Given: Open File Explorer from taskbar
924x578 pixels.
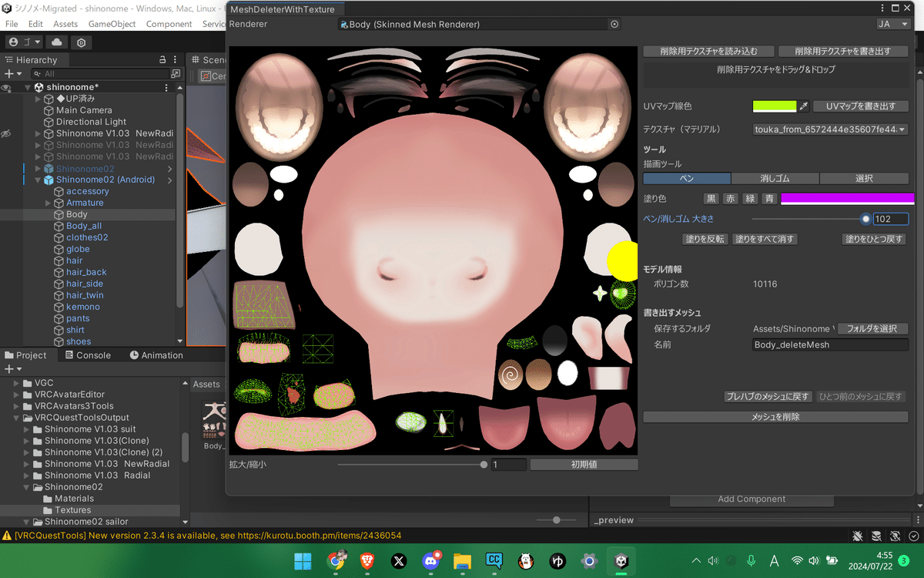Looking at the screenshot, I should (462, 561).
